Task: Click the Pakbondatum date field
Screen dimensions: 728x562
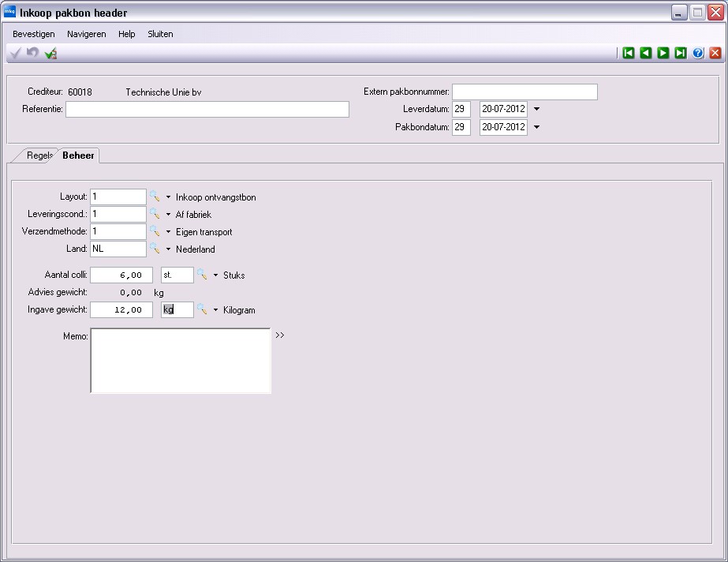Action: tap(503, 127)
